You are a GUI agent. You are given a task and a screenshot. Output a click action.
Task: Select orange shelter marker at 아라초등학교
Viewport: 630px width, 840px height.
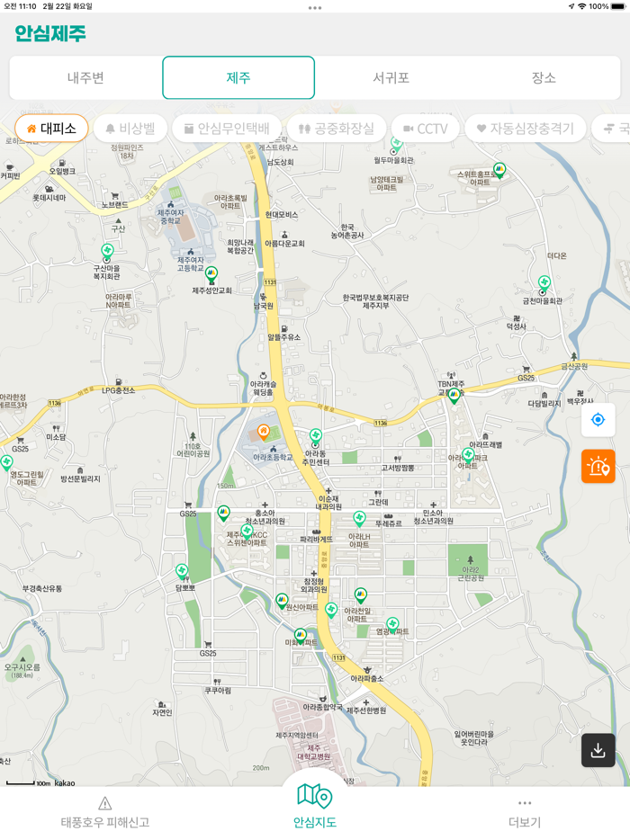tap(264, 432)
